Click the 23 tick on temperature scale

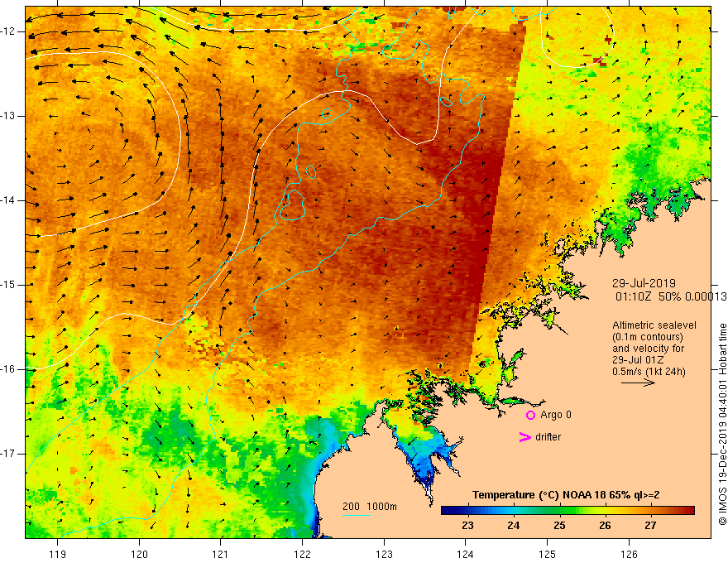[x=467, y=526]
